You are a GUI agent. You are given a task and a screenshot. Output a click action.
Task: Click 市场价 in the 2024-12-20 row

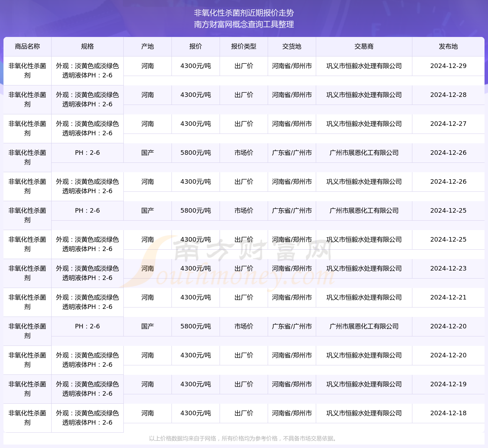point(244,326)
